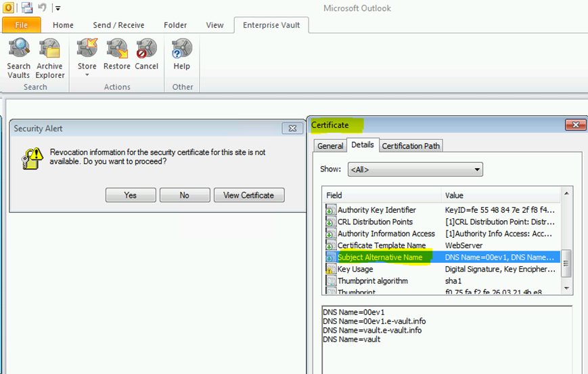The image size is (588, 374).
Task: Click the CRL Distribution Points field icon
Action: [x=331, y=222]
